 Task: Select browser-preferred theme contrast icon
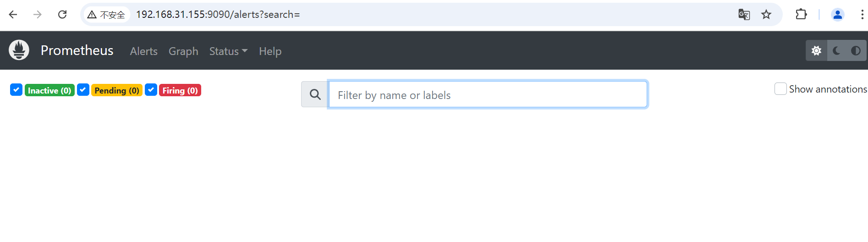pos(855,50)
